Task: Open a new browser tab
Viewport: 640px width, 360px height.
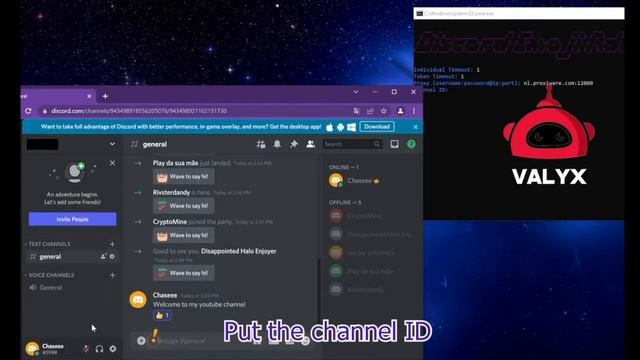Action: [105, 96]
